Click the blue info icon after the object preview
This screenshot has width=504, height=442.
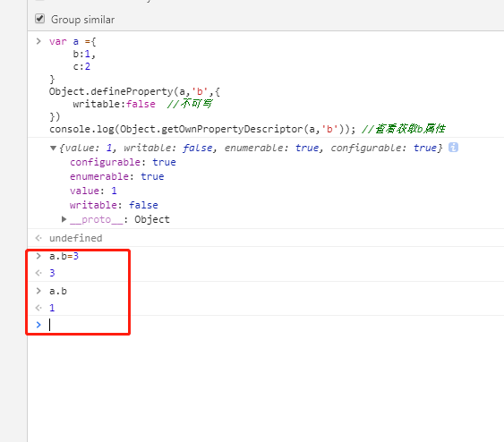(453, 148)
